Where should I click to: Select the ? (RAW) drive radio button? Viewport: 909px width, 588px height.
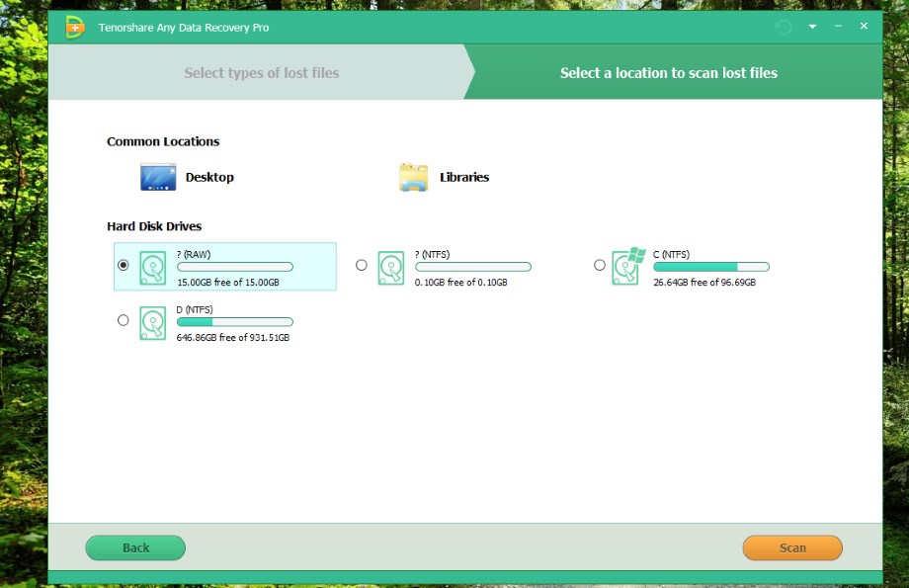pyautogui.click(x=123, y=265)
